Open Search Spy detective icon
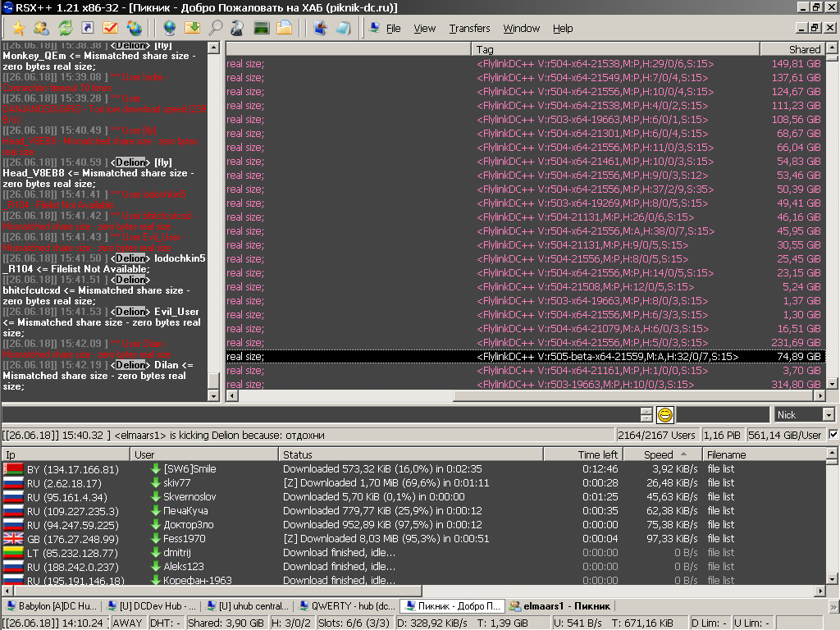The image size is (840, 630). pos(237,28)
